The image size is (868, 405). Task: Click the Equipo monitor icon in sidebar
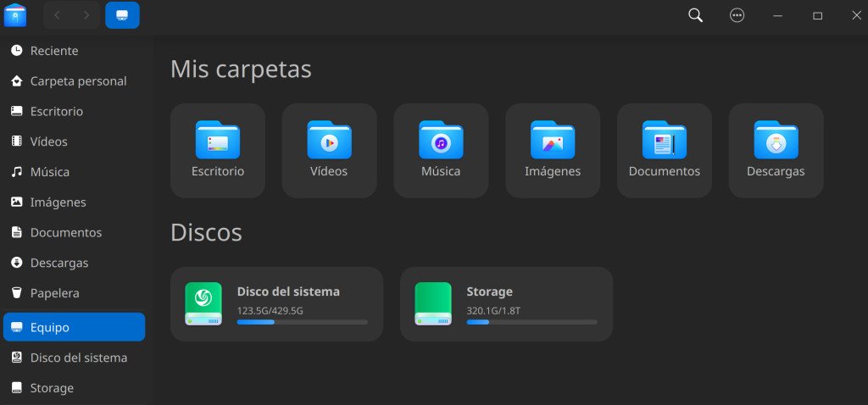(17, 327)
